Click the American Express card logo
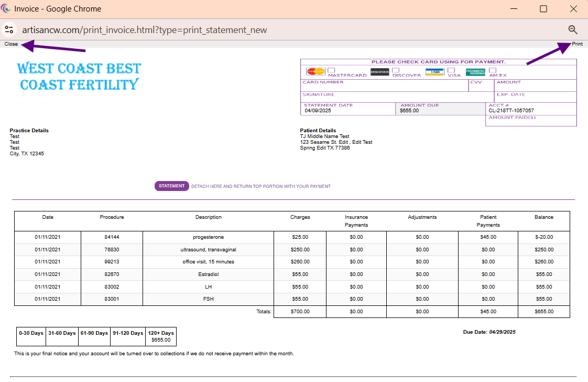 click(x=475, y=72)
